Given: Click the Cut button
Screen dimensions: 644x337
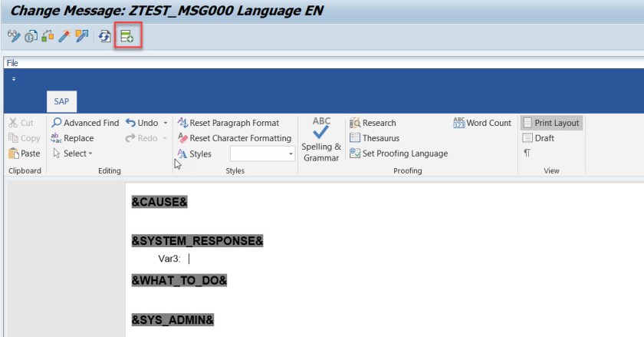Looking at the screenshot, I should 21,123.
